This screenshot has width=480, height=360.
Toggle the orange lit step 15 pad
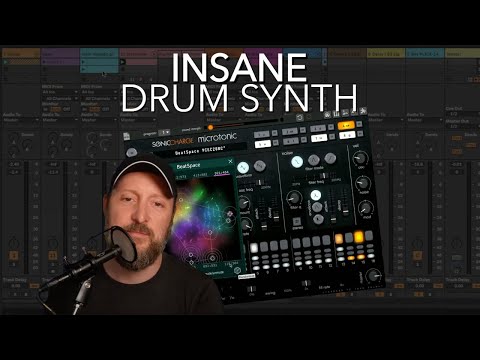click(359, 236)
